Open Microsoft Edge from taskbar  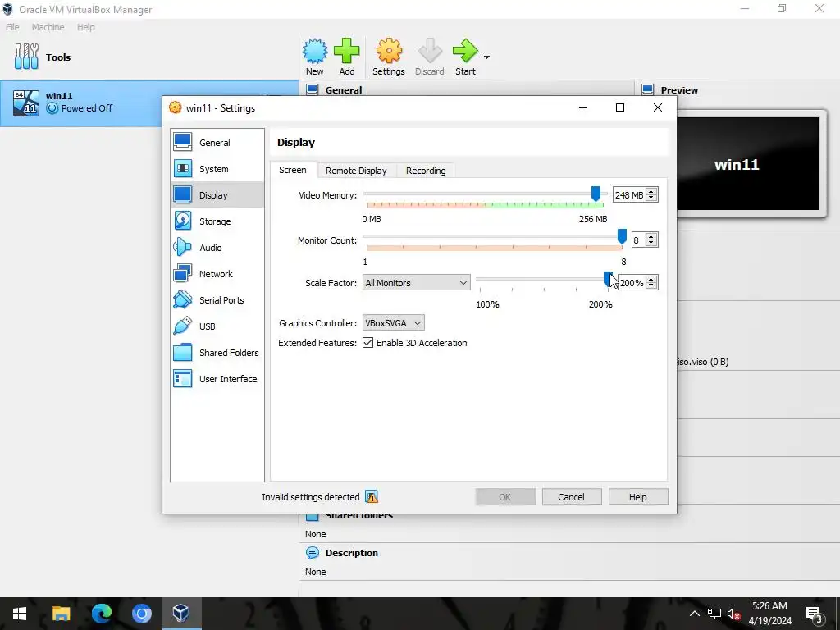[x=101, y=614]
